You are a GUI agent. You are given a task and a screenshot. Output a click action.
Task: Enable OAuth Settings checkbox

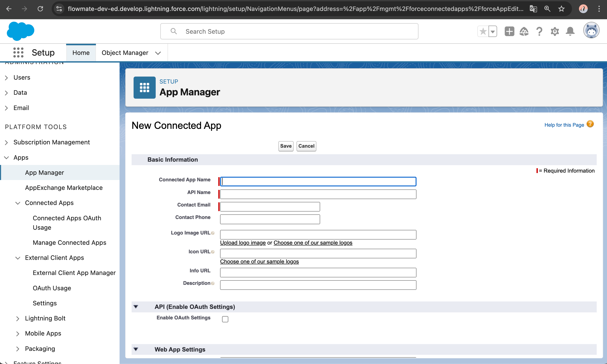(225, 319)
